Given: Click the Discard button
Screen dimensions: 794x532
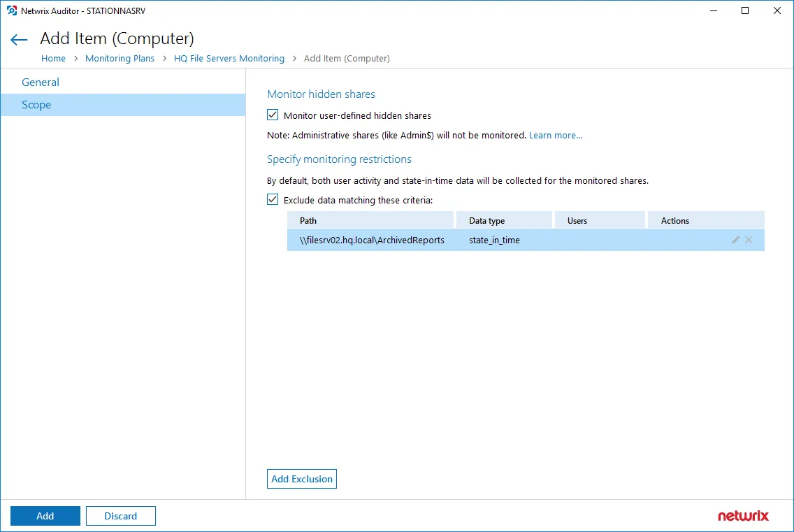Looking at the screenshot, I should pos(120,516).
